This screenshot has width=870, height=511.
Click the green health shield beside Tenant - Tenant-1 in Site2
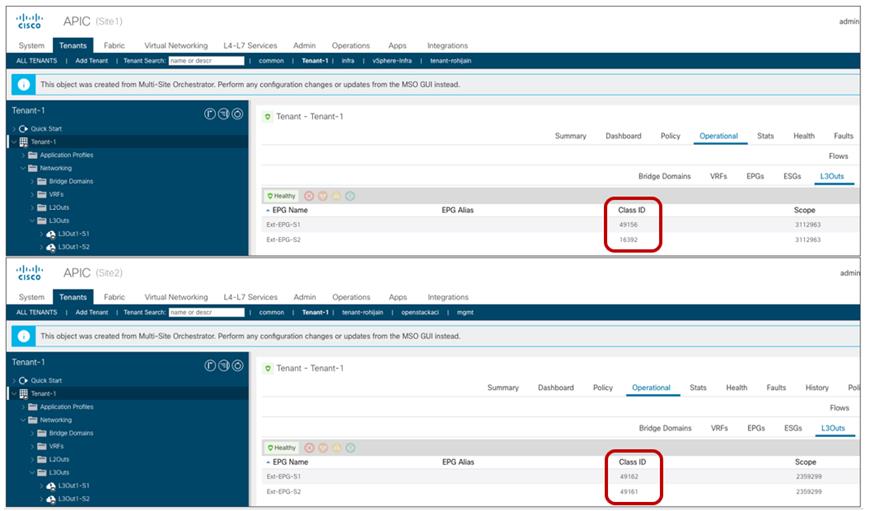point(267,368)
